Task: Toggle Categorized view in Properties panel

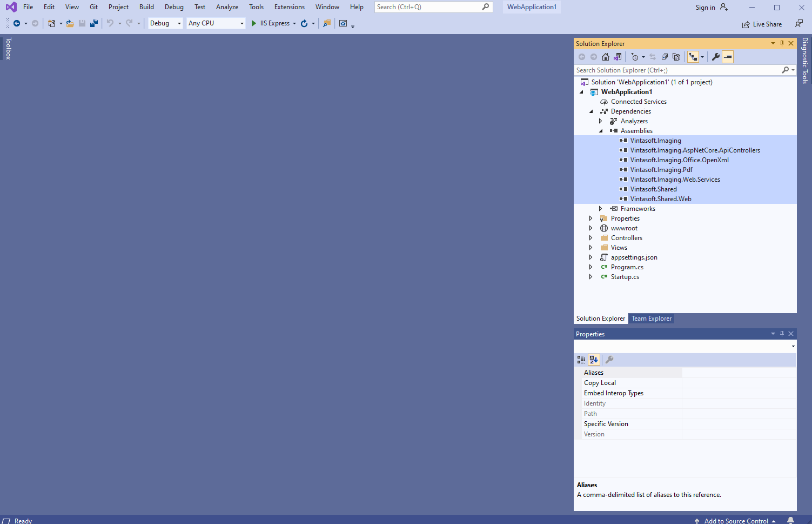Action: pos(581,360)
